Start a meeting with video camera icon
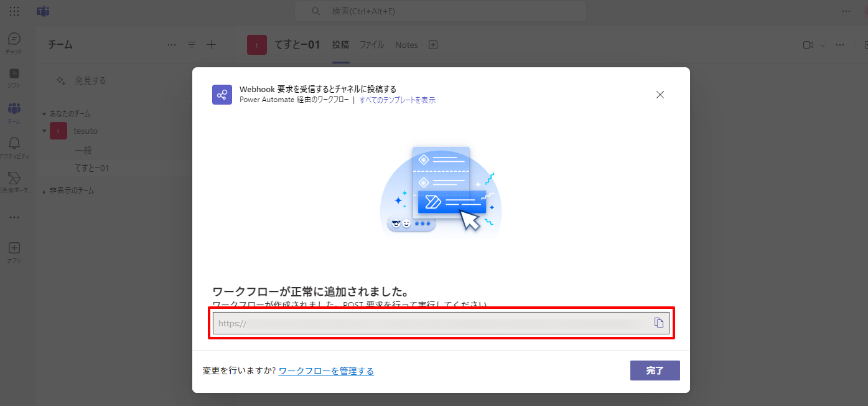Viewport: 868px width, 406px height. [808, 45]
